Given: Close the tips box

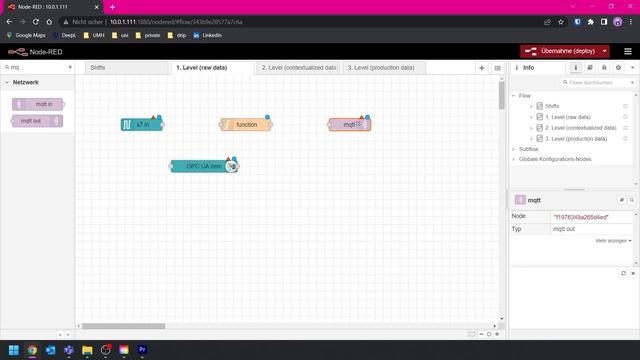Looking at the screenshot, I should coord(633,273).
